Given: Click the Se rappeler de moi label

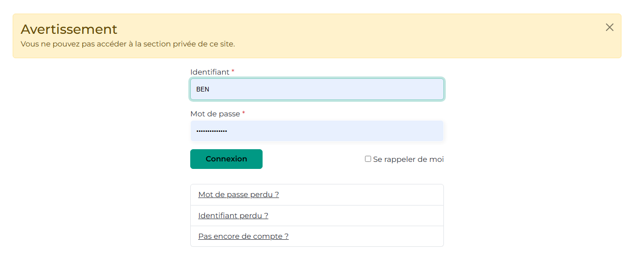Looking at the screenshot, I should 408,160.
